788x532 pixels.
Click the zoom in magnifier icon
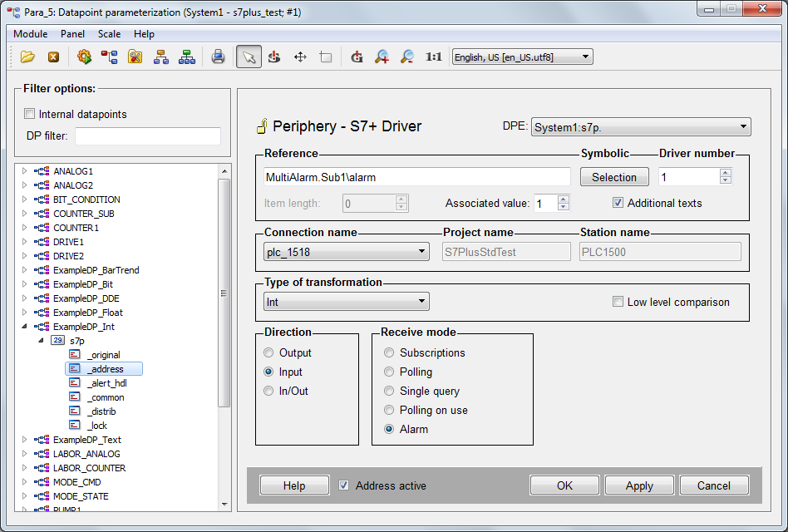pos(382,57)
